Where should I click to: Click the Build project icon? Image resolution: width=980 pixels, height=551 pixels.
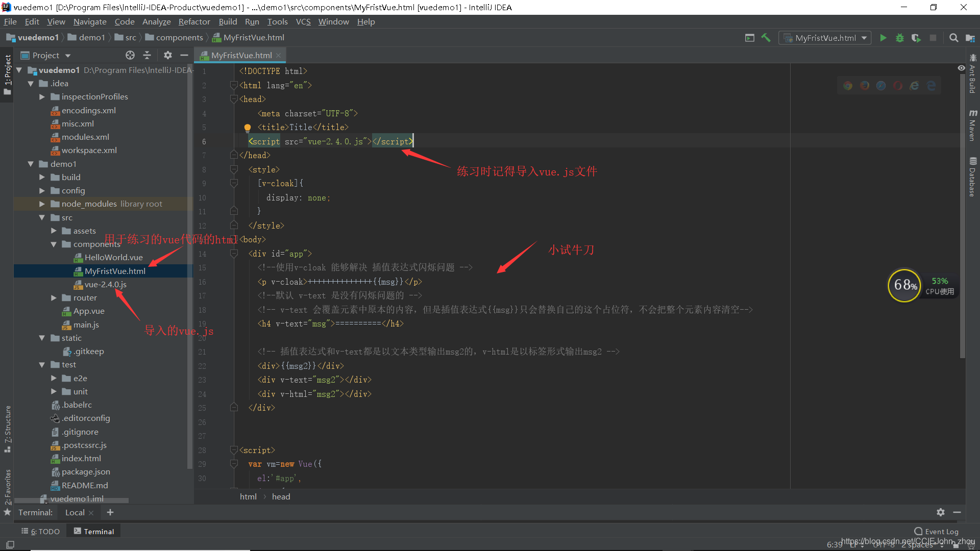[x=767, y=38]
